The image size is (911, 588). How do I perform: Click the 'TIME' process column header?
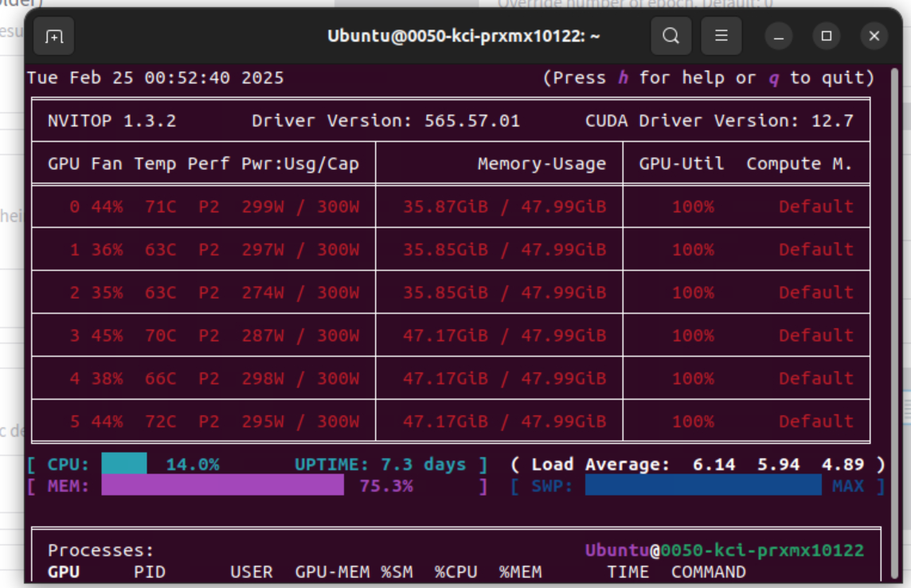click(x=628, y=572)
